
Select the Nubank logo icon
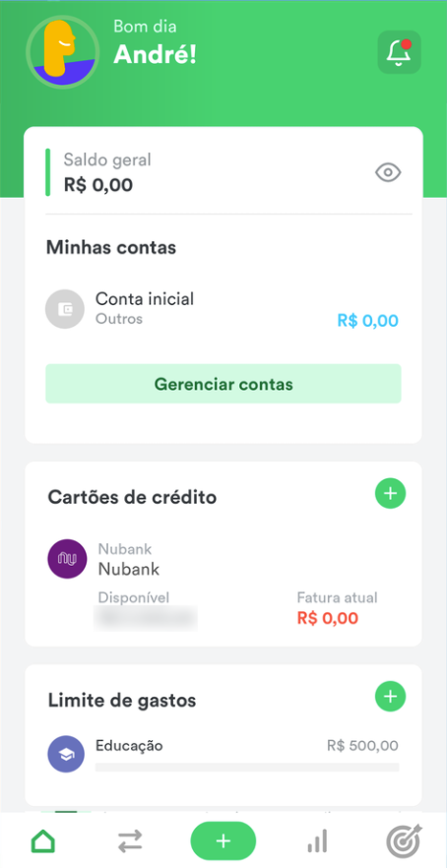click(67, 559)
